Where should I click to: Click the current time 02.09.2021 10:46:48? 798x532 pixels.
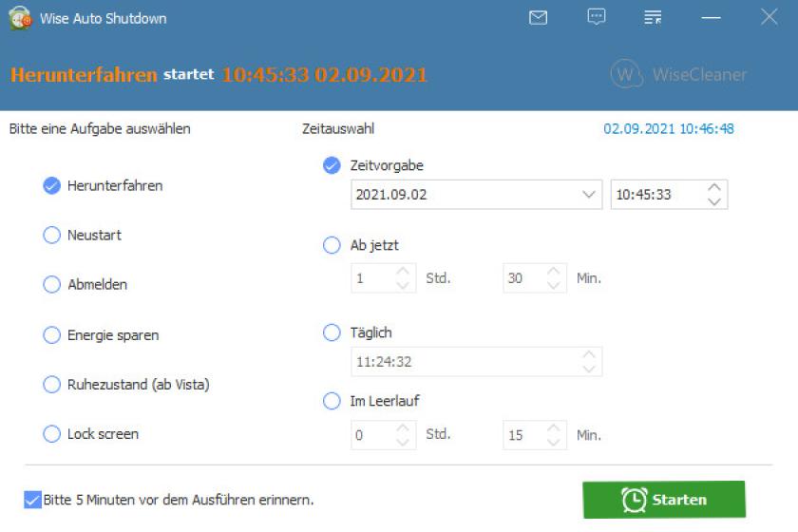tap(668, 129)
